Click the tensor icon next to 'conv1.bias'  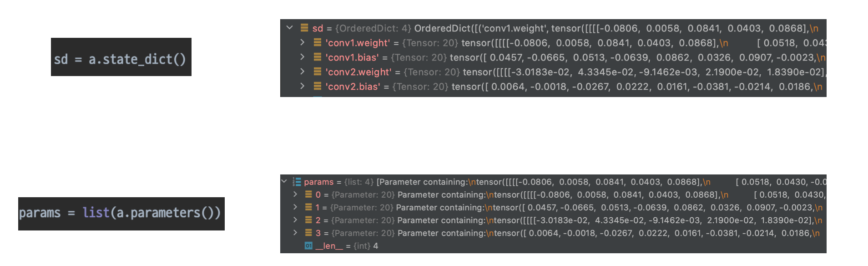318,57
